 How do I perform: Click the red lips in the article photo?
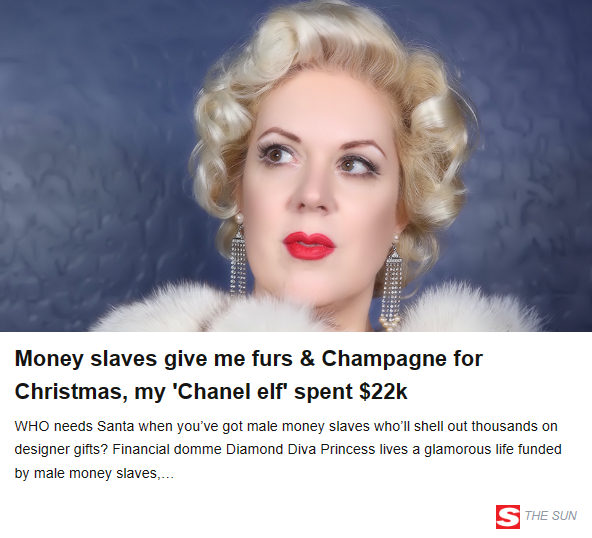(x=309, y=245)
